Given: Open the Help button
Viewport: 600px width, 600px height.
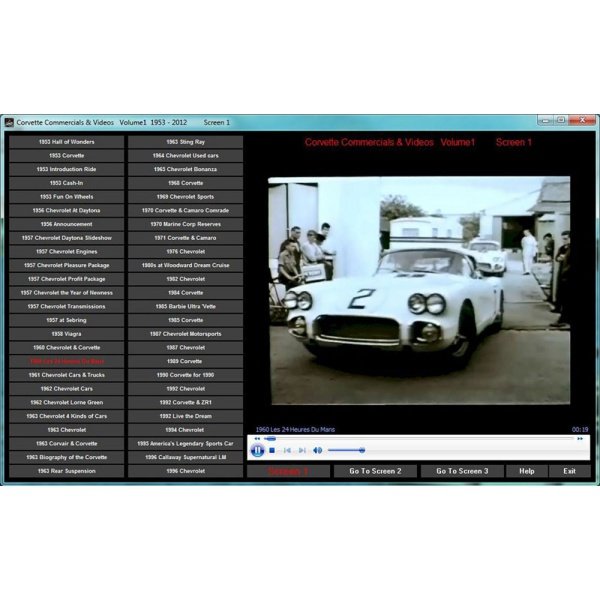Looking at the screenshot, I should pos(526,471).
